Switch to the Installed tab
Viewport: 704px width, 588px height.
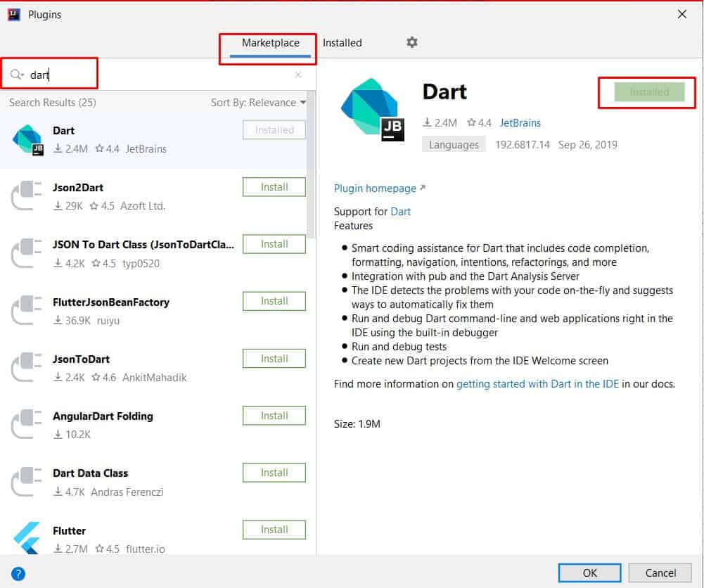tap(342, 43)
